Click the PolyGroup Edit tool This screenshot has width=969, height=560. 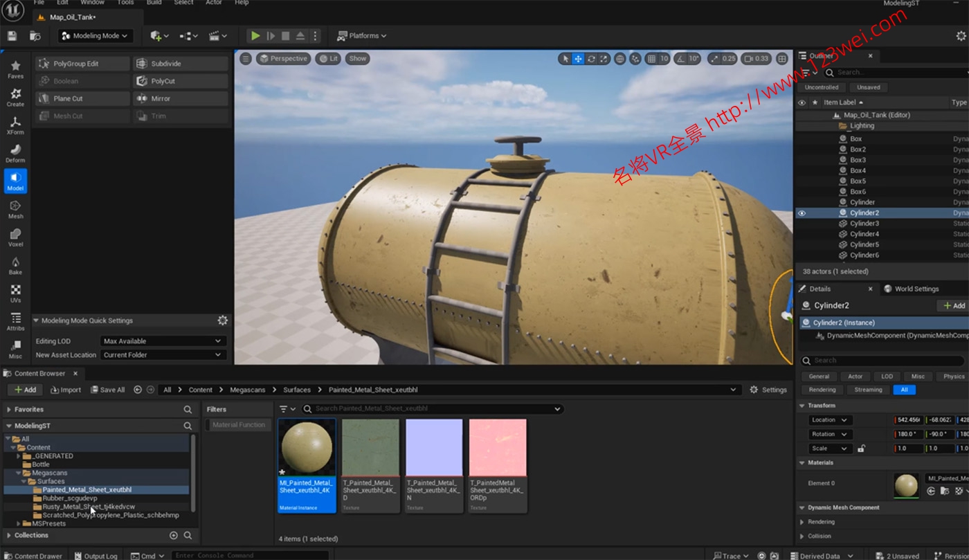click(82, 64)
